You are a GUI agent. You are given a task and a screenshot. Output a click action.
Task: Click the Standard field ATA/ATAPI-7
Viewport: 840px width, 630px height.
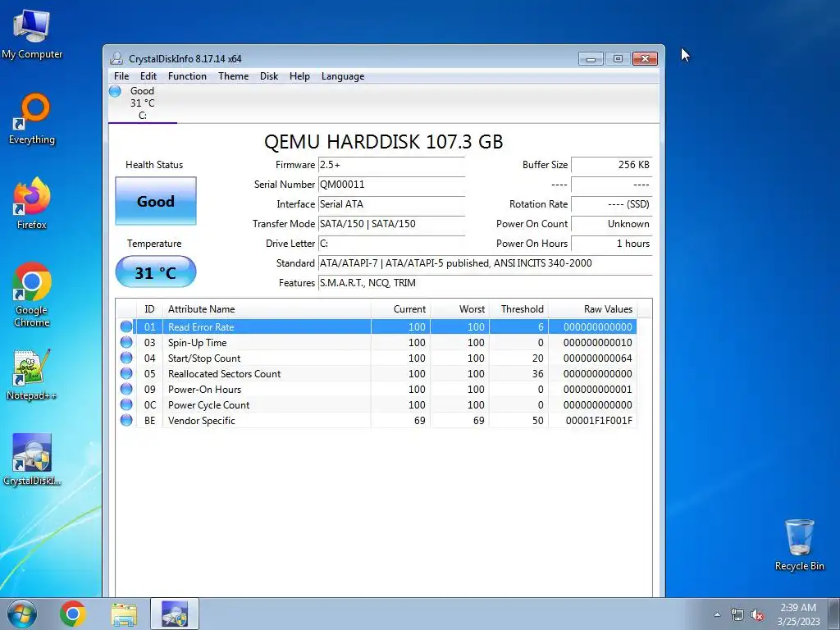(486, 263)
